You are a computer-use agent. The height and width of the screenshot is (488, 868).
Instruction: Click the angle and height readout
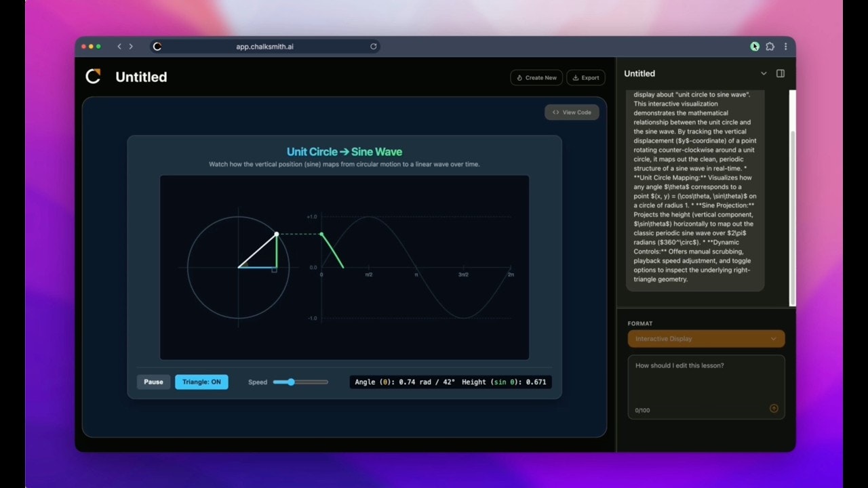450,382
